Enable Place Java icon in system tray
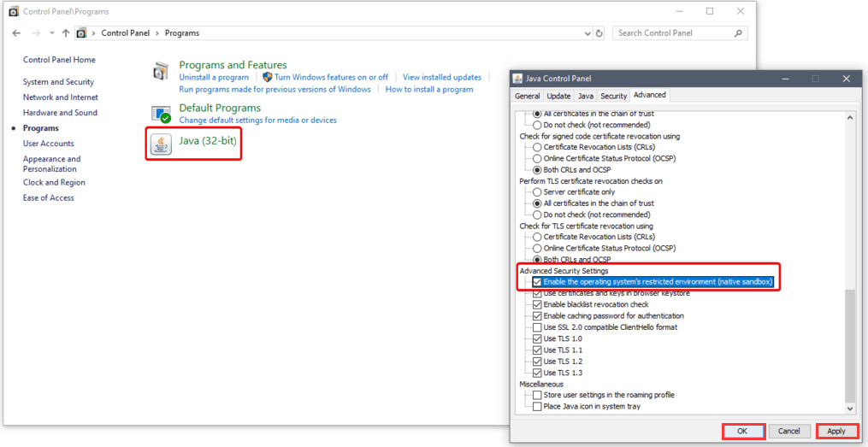This screenshot has width=868, height=447. (537, 407)
